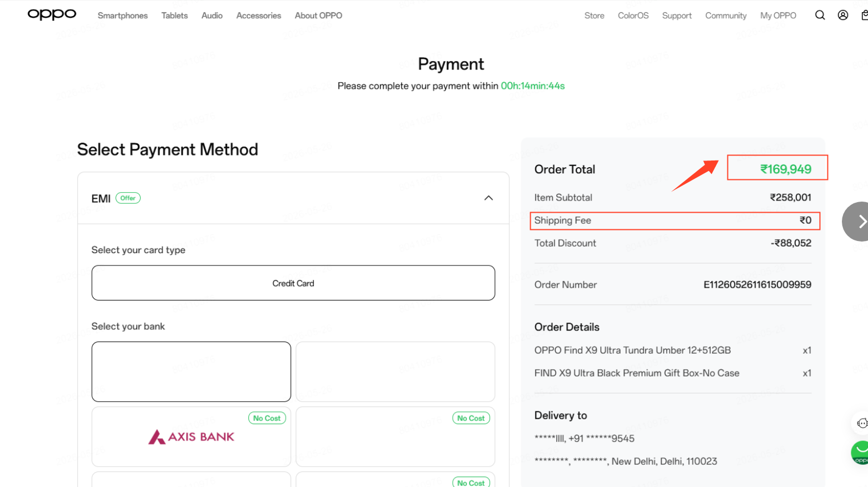
Task: Select the Credit Card type button
Action: 293,283
